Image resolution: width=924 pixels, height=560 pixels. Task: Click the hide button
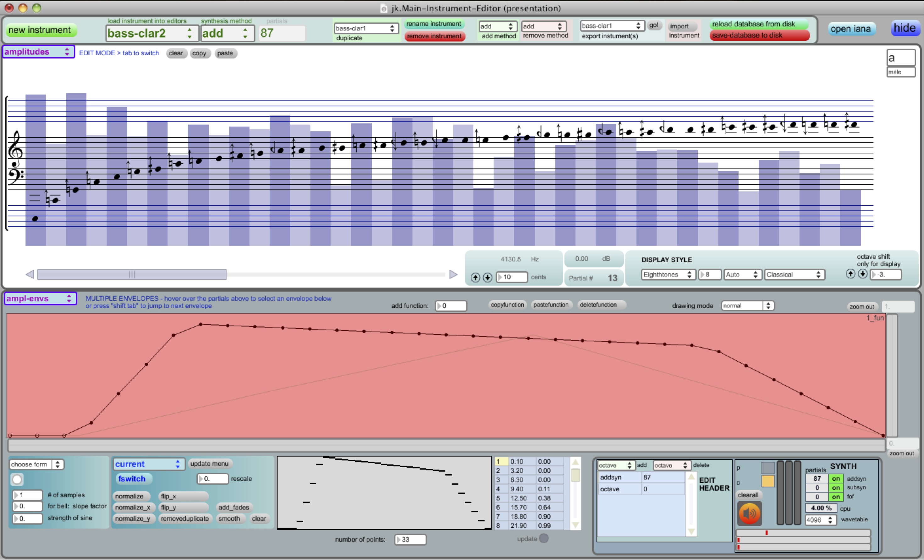(x=905, y=28)
